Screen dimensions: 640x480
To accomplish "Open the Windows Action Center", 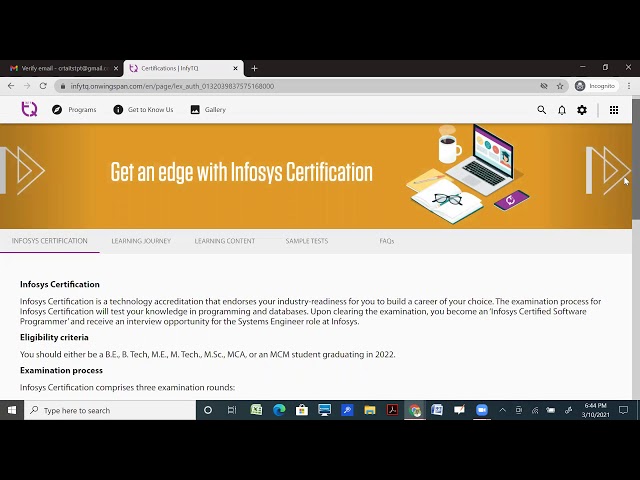I will click(623, 410).
